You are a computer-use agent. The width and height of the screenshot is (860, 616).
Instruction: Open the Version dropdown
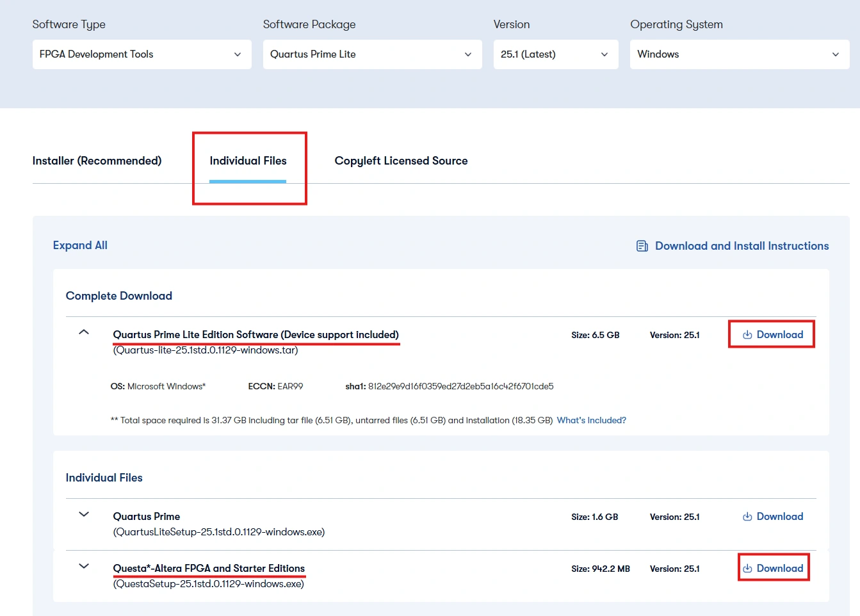tap(555, 54)
